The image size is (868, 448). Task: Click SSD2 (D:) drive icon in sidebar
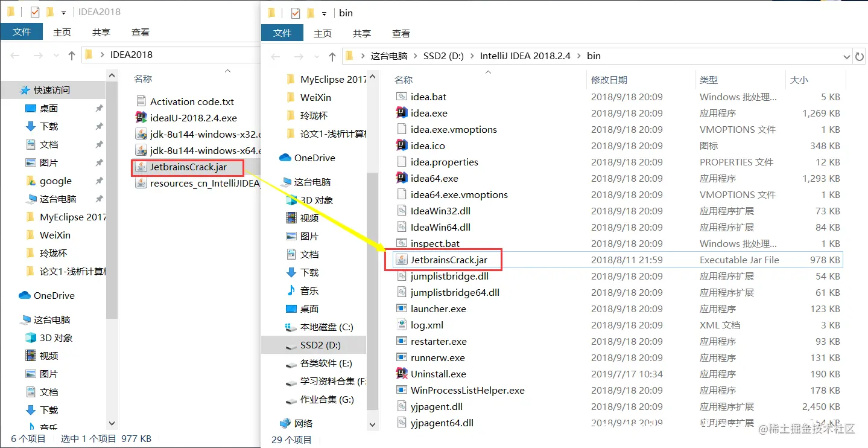[x=291, y=345]
